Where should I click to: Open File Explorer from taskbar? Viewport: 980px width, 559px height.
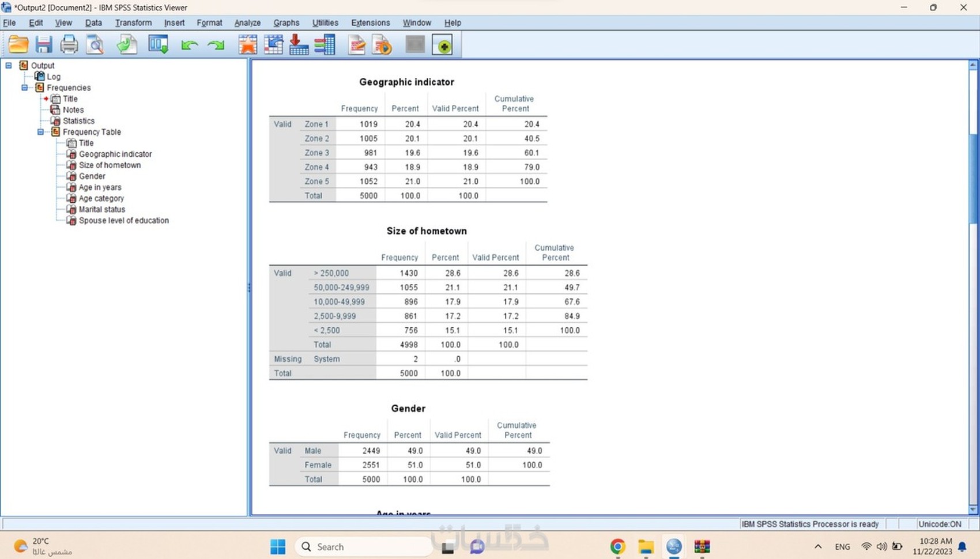point(646,546)
